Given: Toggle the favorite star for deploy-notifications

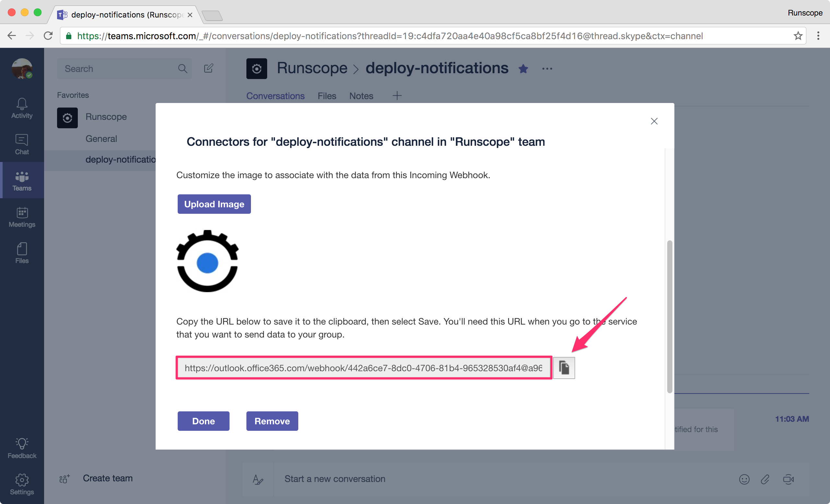Looking at the screenshot, I should pos(523,69).
